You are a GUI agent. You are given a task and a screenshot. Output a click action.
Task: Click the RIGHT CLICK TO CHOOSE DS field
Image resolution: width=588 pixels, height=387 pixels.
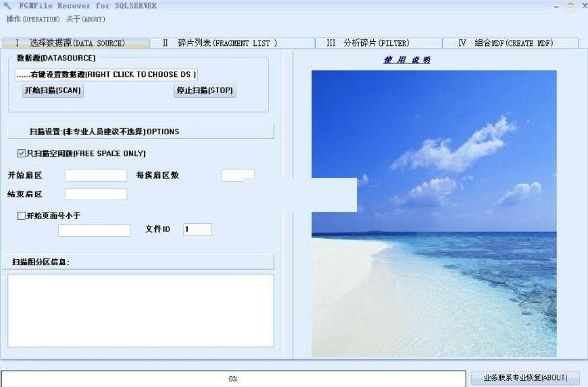[x=107, y=75]
